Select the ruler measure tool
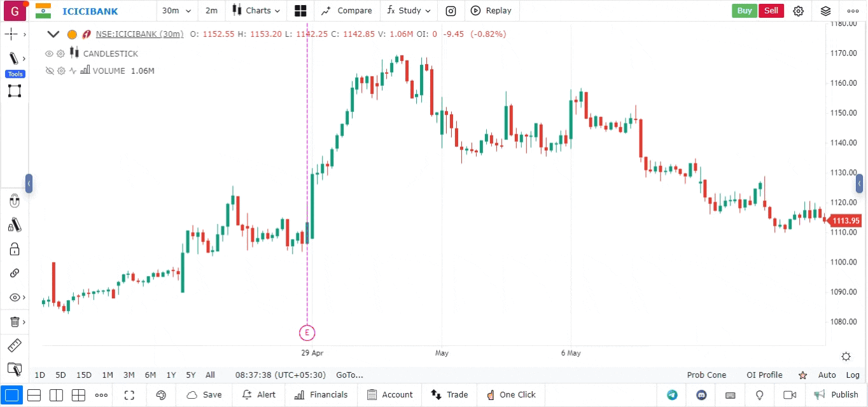Viewport: 868px width, 407px height. [x=14, y=345]
